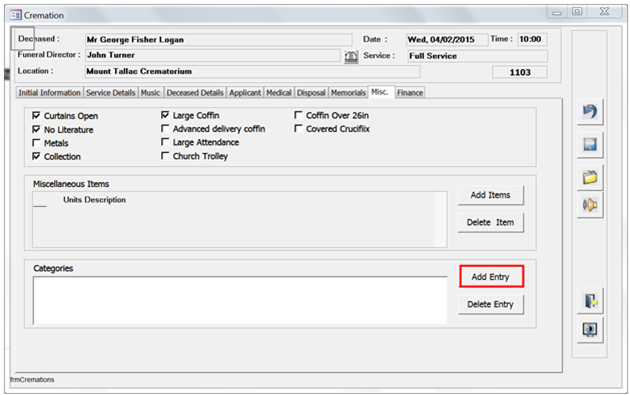Uncheck the Collection checkbox
The image size is (630, 395).
point(36,156)
